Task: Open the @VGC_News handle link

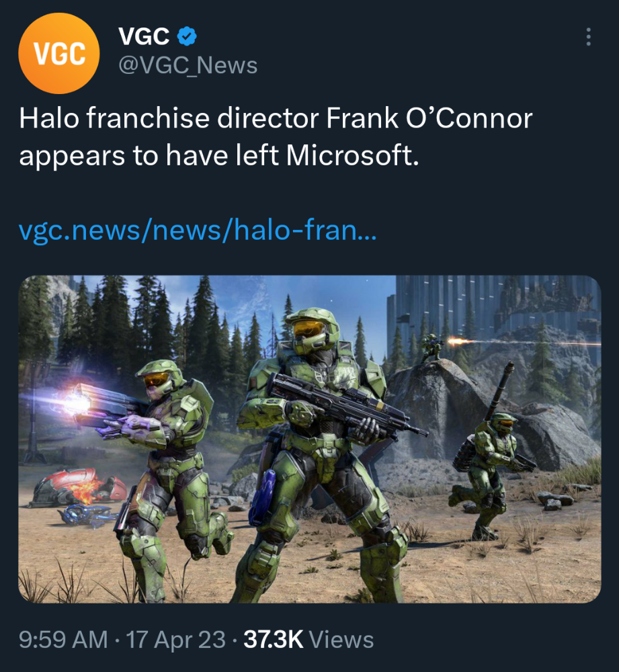Action: (188, 66)
